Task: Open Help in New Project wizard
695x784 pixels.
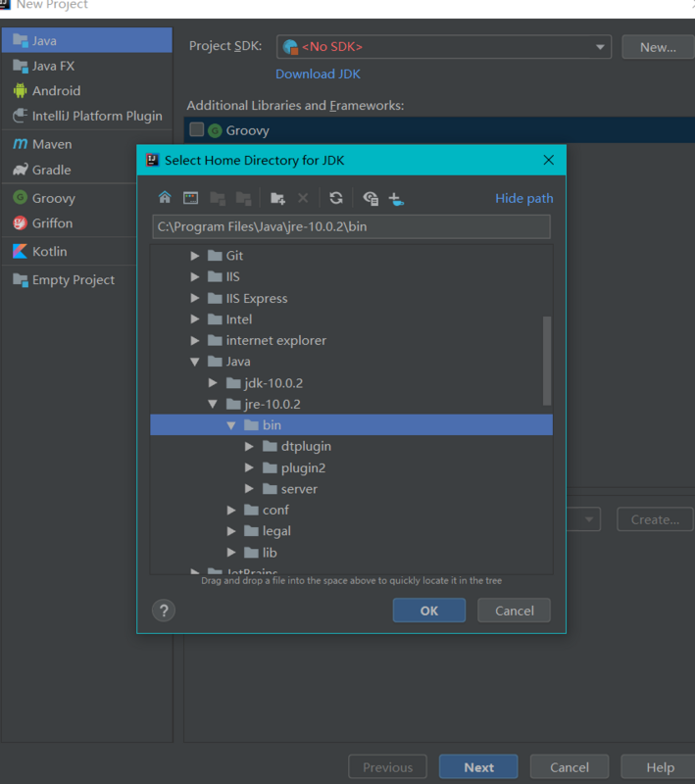Action: click(660, 767)
